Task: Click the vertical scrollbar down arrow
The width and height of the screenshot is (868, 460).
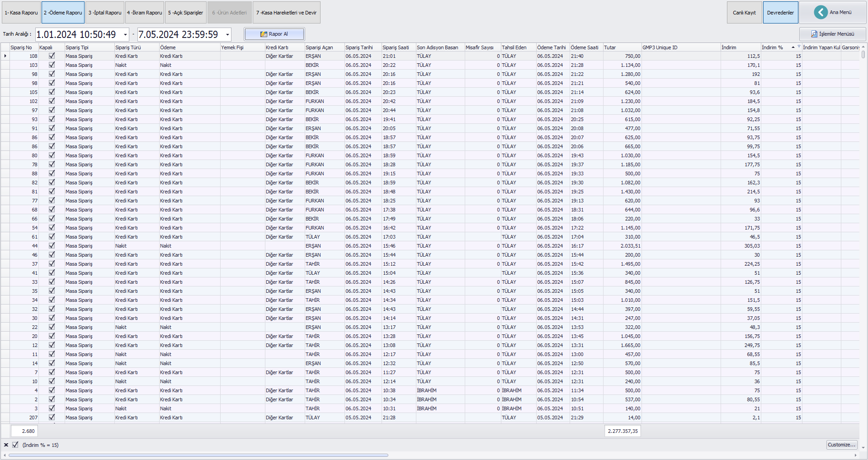Action: (863, 448)
